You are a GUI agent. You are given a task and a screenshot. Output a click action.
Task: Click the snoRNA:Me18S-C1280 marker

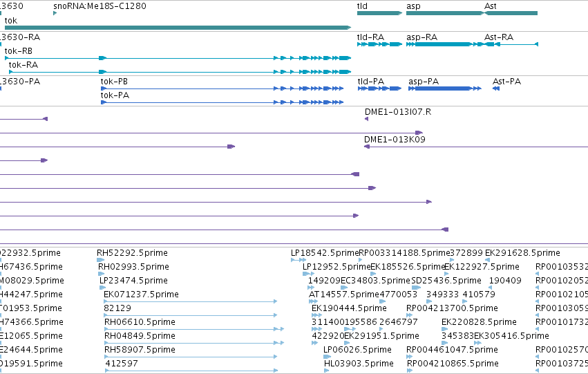click(55, 13)
